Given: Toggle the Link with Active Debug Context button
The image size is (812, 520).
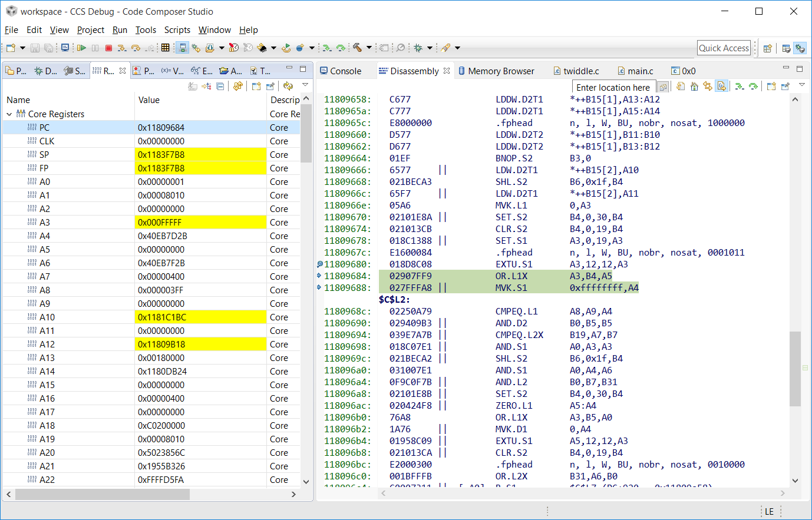Looking at the screenshot, I should coord(708,87).
